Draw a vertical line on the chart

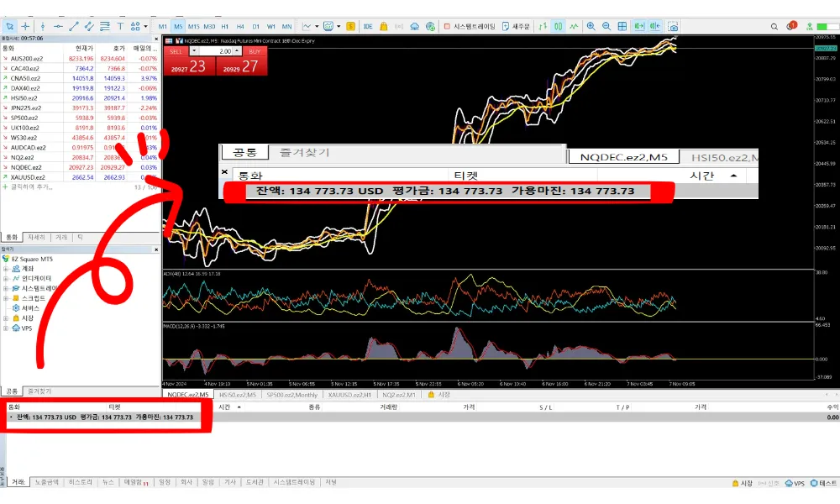click(42, 26)
